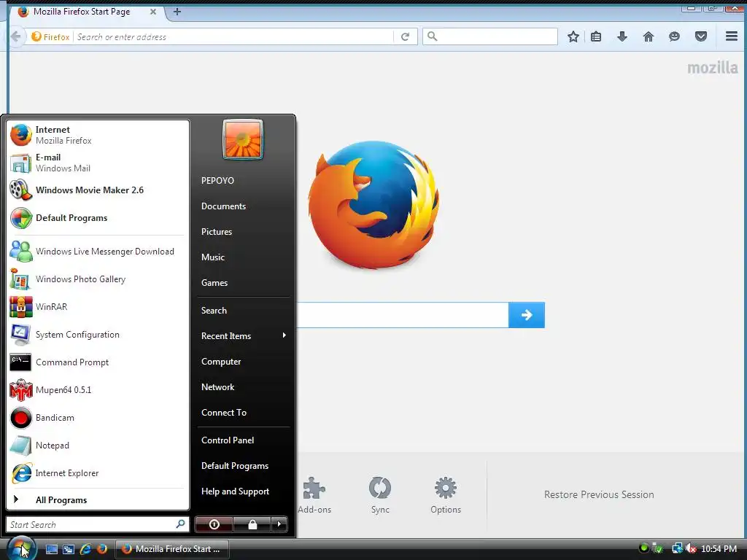
Task: Click the network tray icon
Action: 677,549
